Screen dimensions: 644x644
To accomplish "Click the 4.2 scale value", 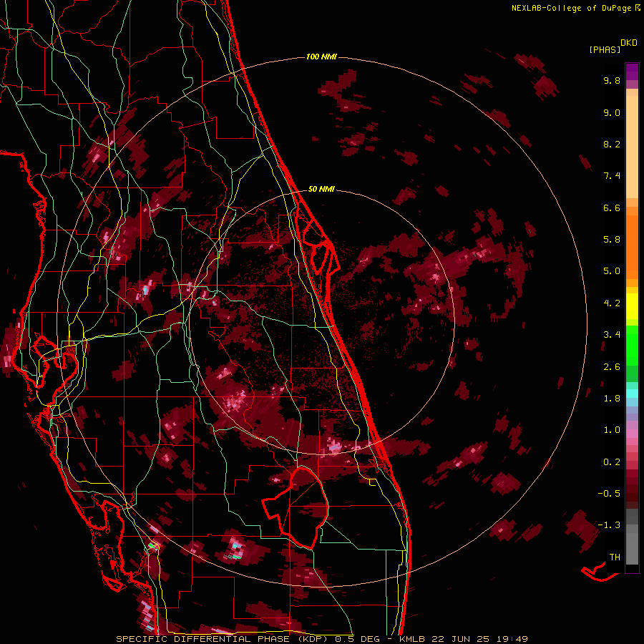I will pyautogui.click(x=612, y=303).
